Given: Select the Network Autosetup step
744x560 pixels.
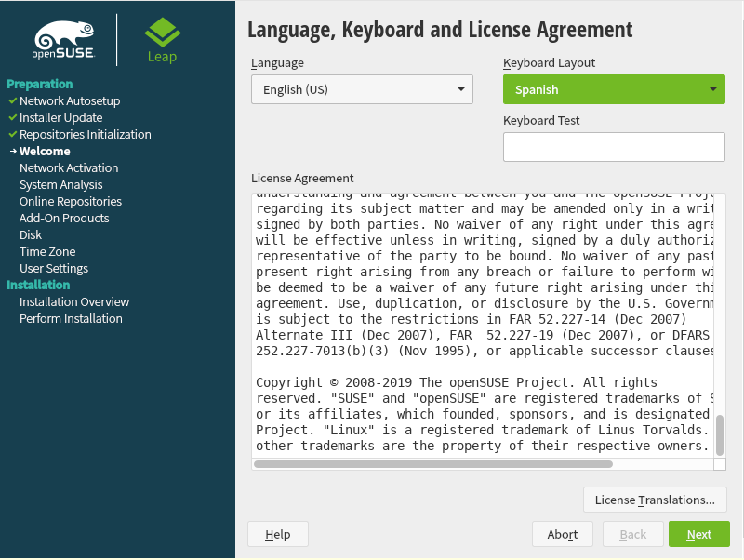Looking at the screenshot, I should click(70, 100).
